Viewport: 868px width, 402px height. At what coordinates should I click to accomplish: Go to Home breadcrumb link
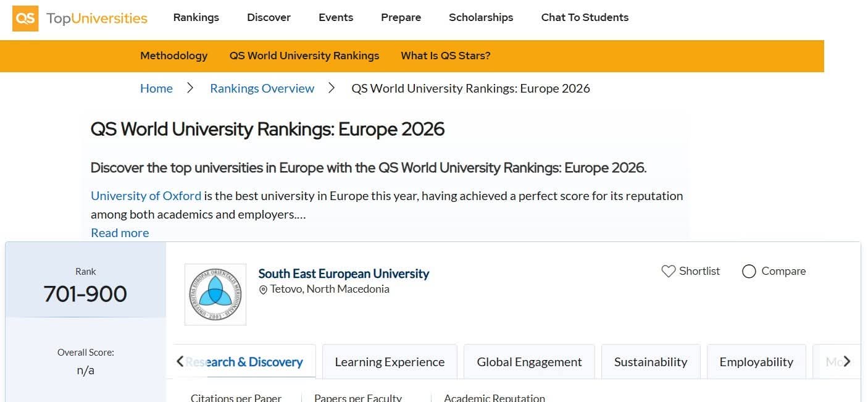[156, 88]
